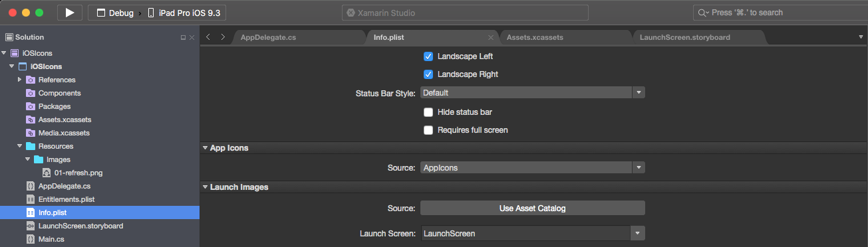Click the Solution pad auto-hide icon
The image size is (868, 247).
[x=183, y=38]
